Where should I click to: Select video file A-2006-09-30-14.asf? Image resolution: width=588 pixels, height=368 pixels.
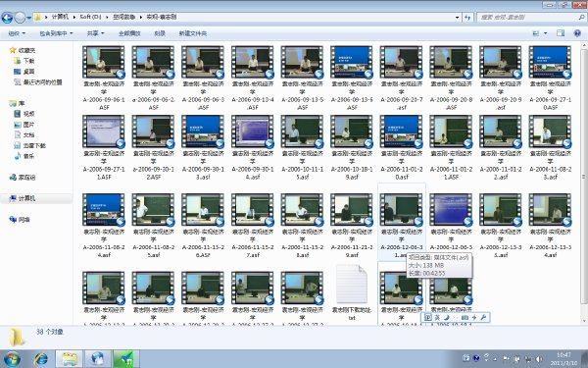coord(253,147)
